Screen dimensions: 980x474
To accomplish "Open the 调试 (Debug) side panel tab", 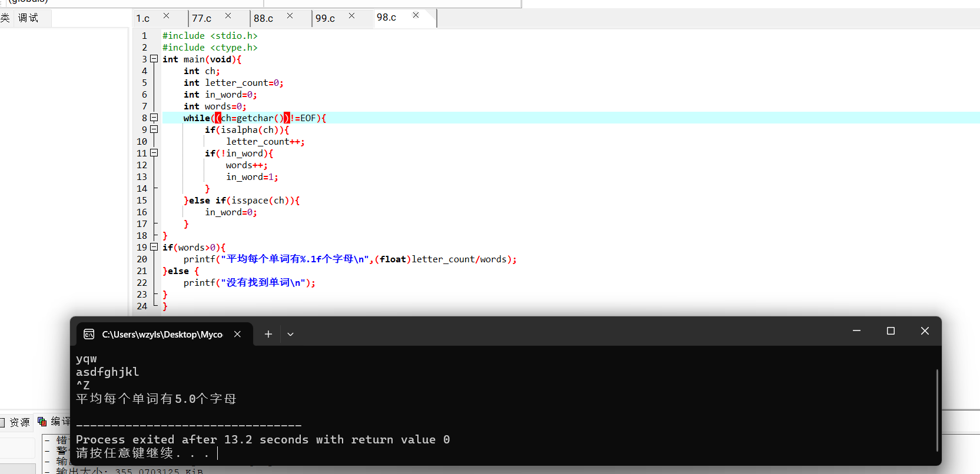I will [x=28, y=18].
